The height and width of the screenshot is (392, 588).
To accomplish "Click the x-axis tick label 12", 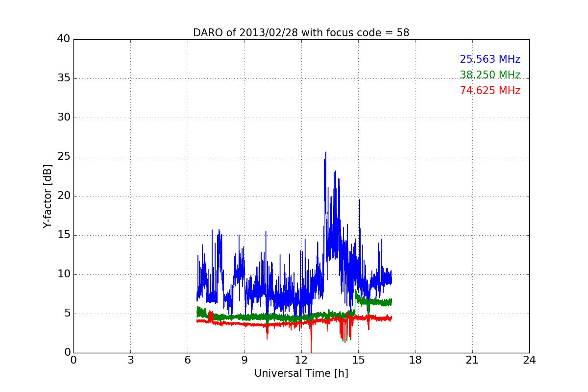I will (301, 360).
